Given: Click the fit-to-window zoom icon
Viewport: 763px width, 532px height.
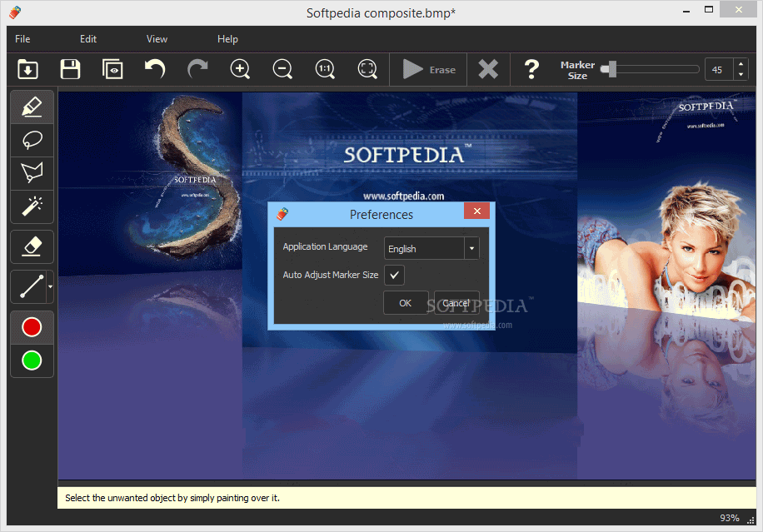Looking at the screenshot, I should click(367, 70).
